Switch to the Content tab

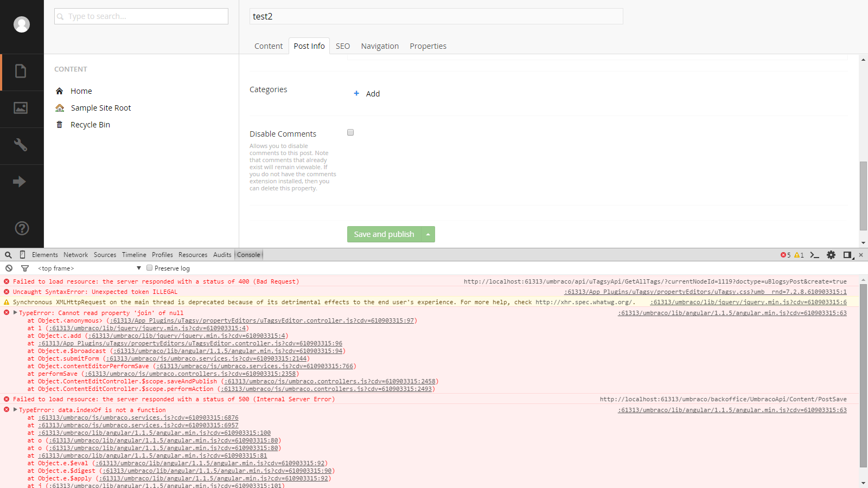pyautogui.click(x=269, y=46)
